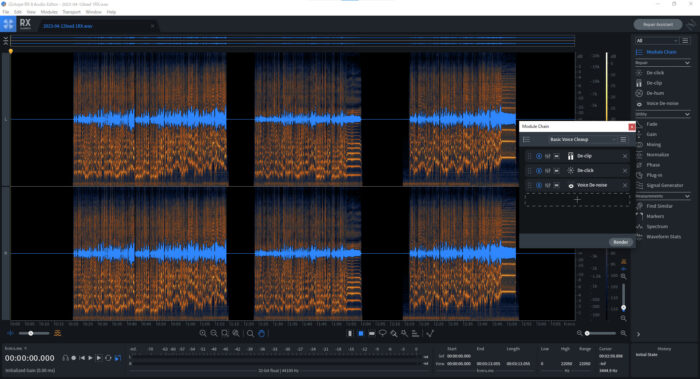Open the Modules menu
700x379 pixels.
[x=49, y=12]
